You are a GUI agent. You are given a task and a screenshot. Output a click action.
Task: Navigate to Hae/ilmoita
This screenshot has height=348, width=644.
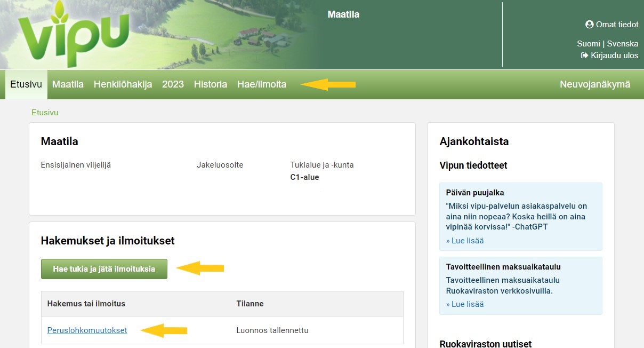click(x=263, y=84)
